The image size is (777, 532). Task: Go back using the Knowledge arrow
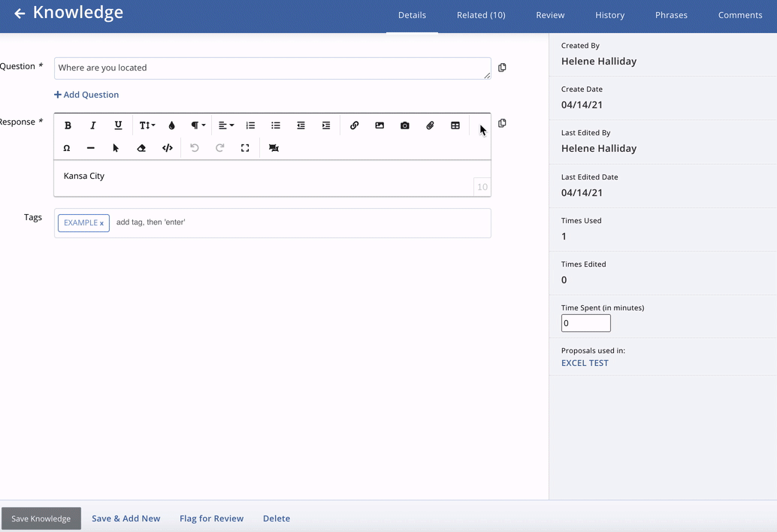tap(20, 14)
